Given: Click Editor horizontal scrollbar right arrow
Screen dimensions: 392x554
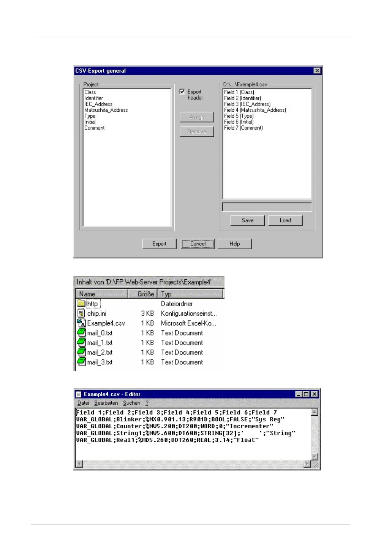Looking at the screenshot, I should [307, 464].
